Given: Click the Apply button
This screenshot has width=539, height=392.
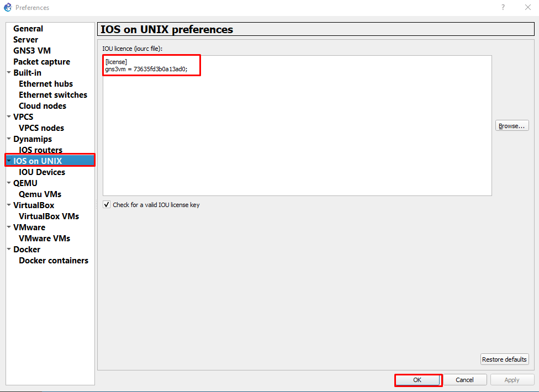Looking at the screenshot, I should [512, 380].
